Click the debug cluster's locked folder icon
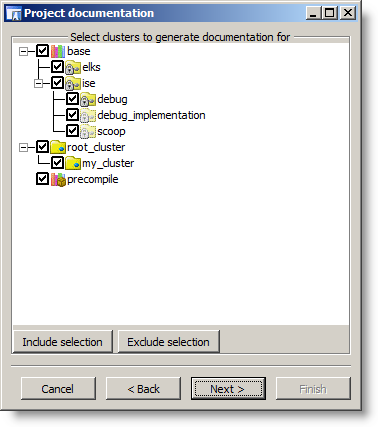This screenshot has width=378, height=427. pyautogui.click(x=88, y=99)
